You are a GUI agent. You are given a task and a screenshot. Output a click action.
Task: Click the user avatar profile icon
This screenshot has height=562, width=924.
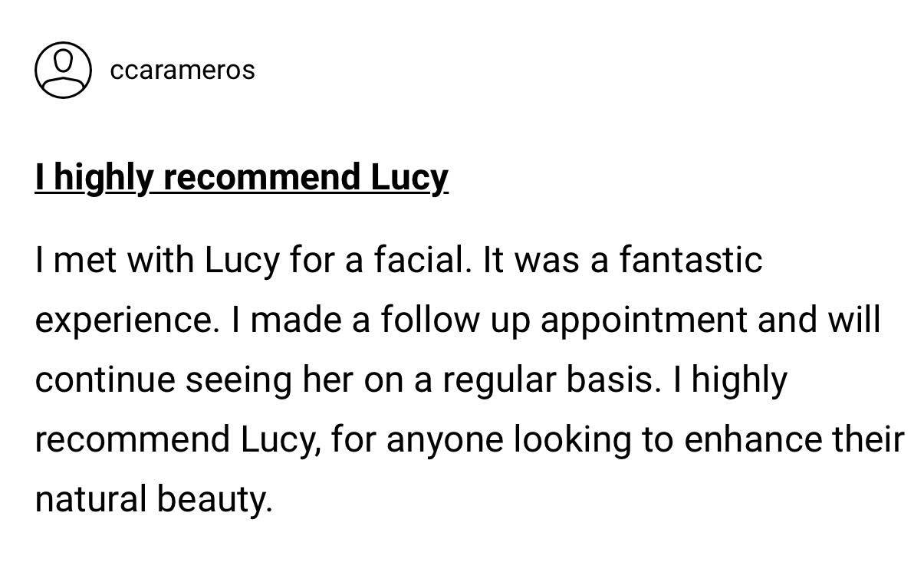click(x=63, y=70)
